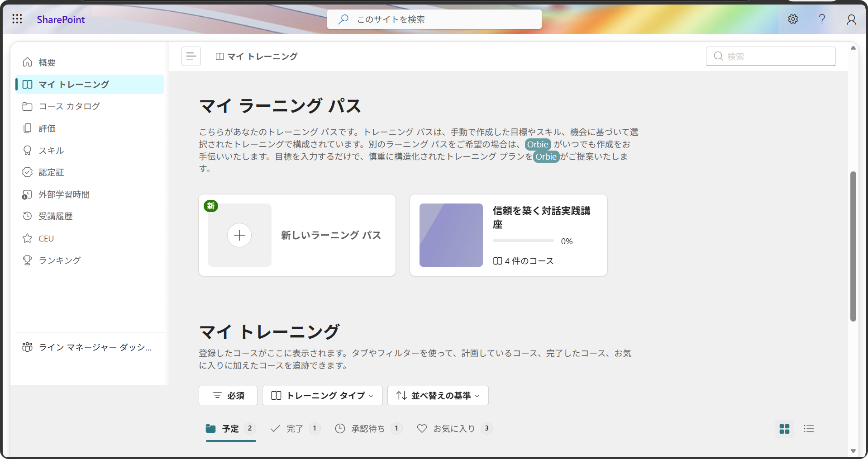Image resolution: width=868 pixels, height=459 pixels.
Task: Select the お気に入り tab
Action: tap(454, 429)
